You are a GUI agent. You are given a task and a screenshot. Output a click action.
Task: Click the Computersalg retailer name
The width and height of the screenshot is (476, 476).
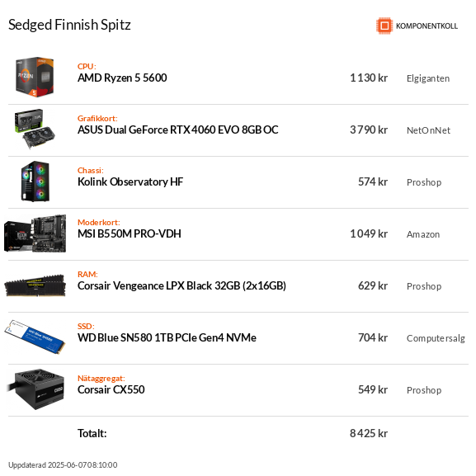(x=436, y=338)
